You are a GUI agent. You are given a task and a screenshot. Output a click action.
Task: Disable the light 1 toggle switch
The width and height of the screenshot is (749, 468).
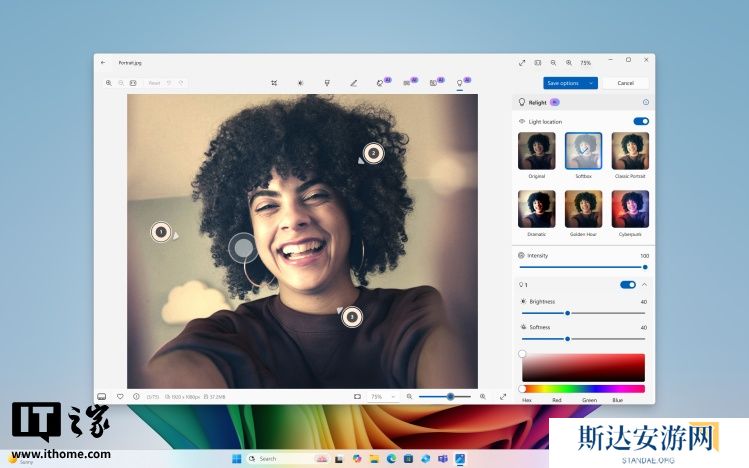[627, 285]
